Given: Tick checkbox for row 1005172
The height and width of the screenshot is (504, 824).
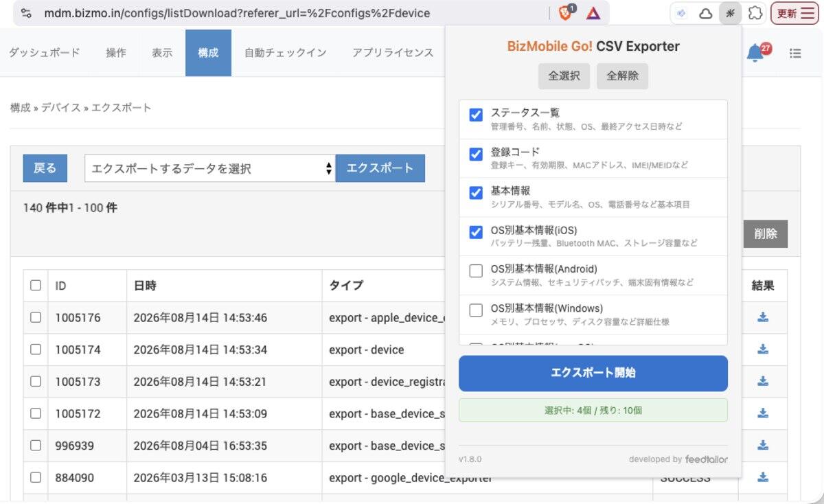Looking at the screenshot, I should tap(36, 413).
